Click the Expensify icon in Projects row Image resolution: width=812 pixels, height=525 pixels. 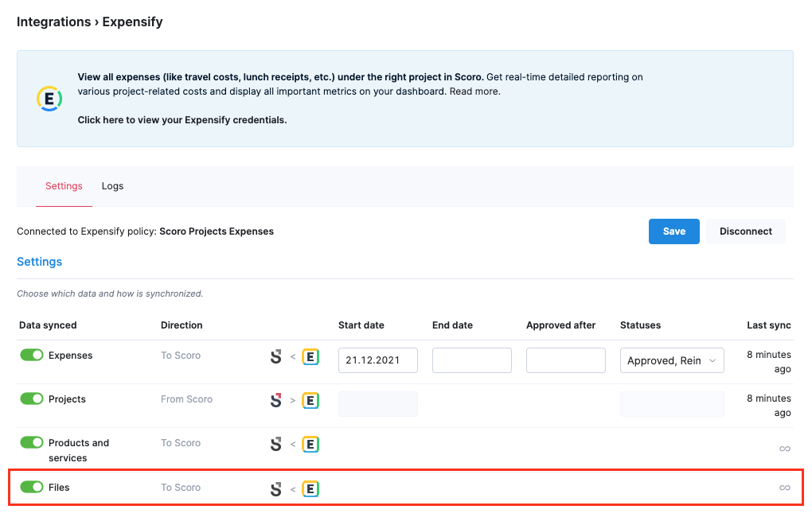pos(310,400)
